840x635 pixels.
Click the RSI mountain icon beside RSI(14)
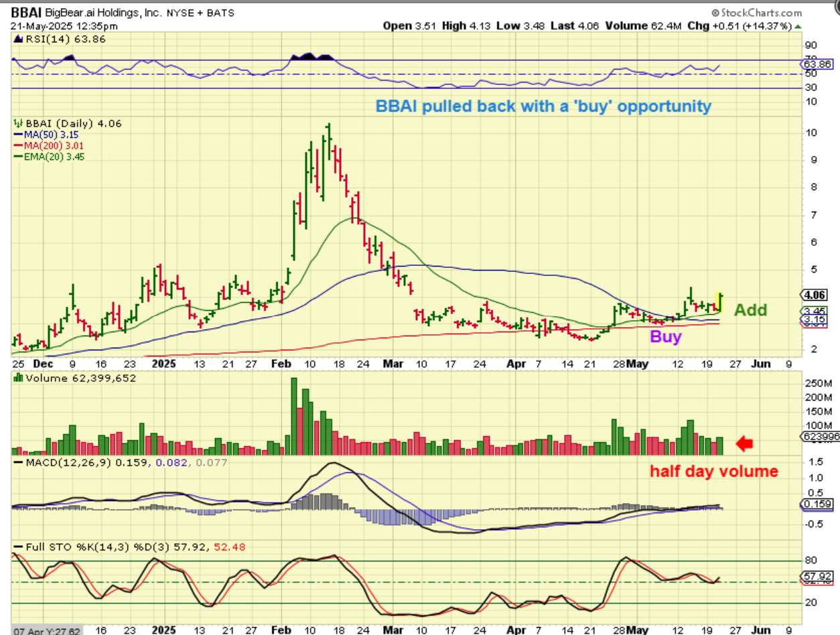pyautogui.click(x=17, y=40)
